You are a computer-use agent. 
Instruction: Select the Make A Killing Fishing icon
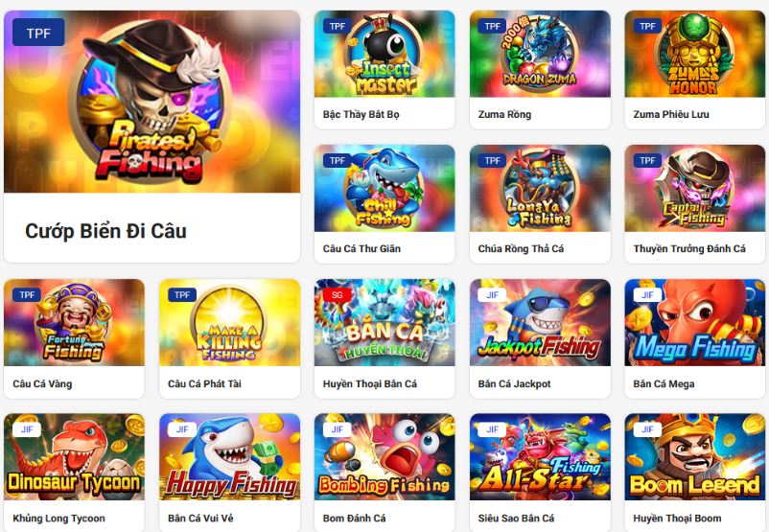coord(229,323)
